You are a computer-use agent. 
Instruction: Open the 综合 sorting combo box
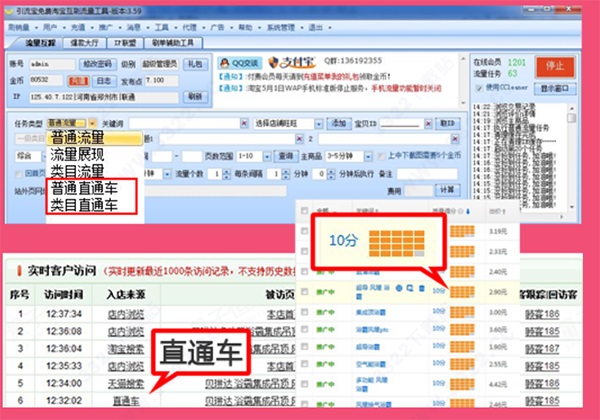click(x=30, y=156)
